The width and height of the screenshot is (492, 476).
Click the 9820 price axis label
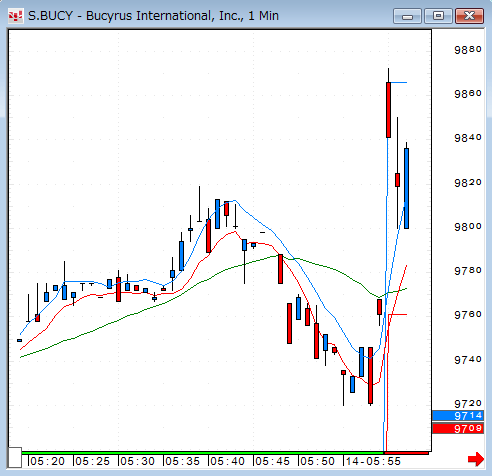pos(468,182)
